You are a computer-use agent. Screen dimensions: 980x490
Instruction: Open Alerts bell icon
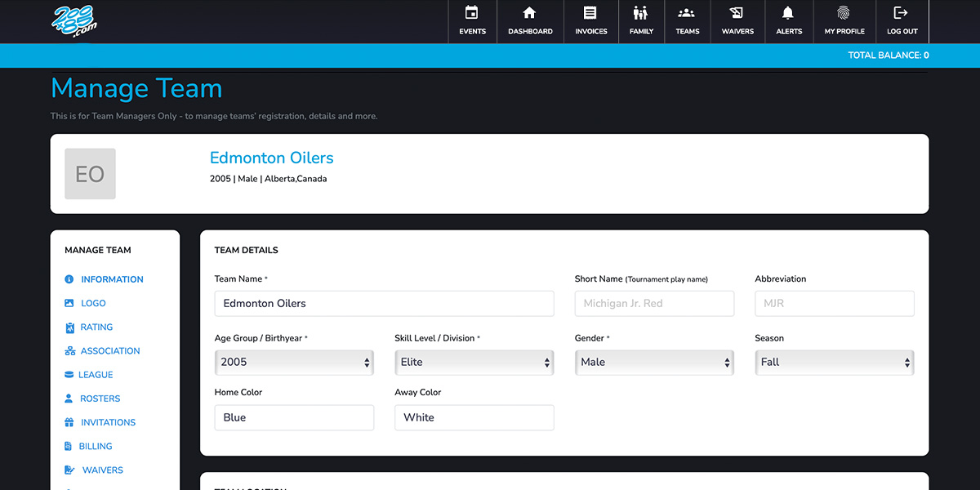point(788,13)
